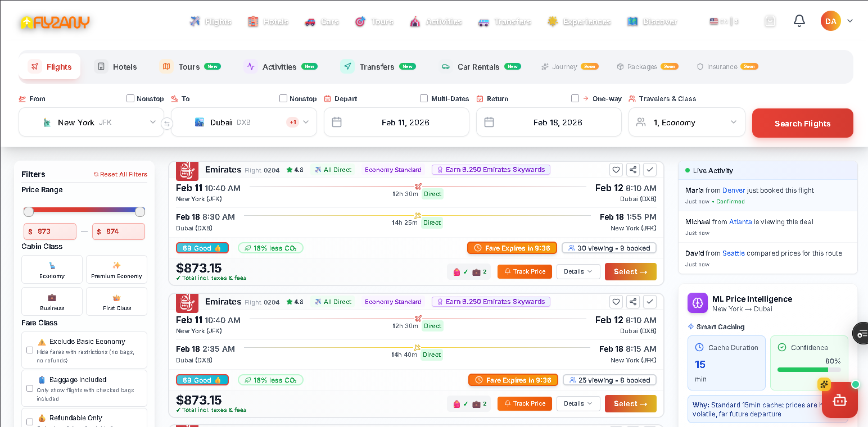This screenshot has height=427, width=868.
Task: Open the saved trips clipboard icon in header
Action: point(770,20)
